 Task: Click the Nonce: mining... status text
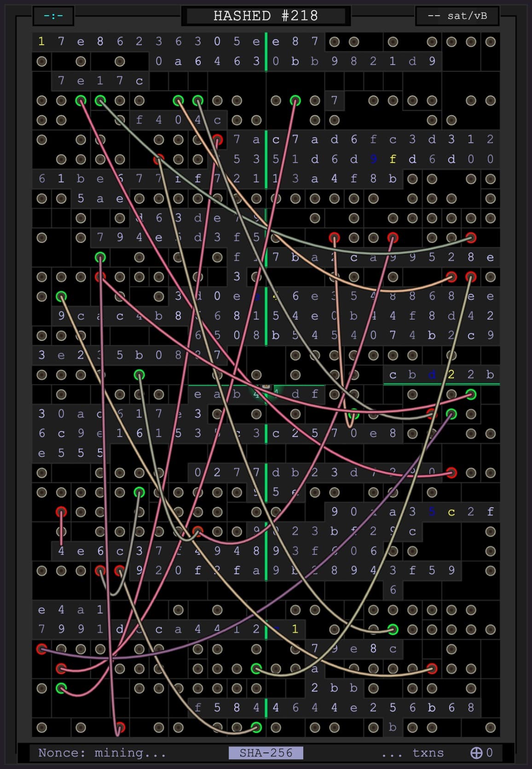[x=102, y=752]
